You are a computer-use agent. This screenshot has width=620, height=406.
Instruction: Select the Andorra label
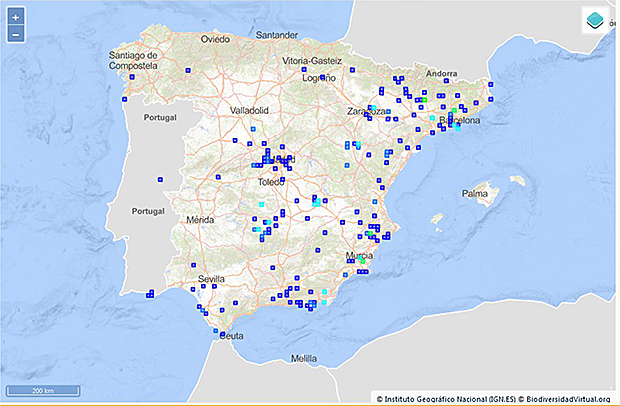[441, 74]
